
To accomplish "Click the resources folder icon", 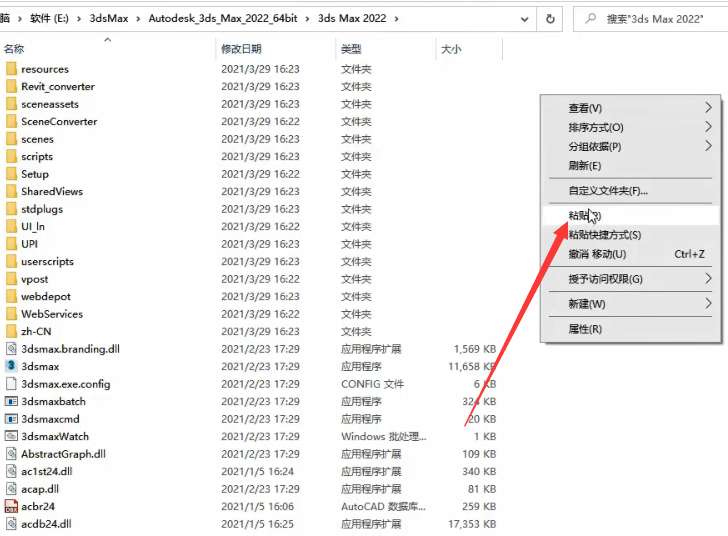I will [12, 69].
